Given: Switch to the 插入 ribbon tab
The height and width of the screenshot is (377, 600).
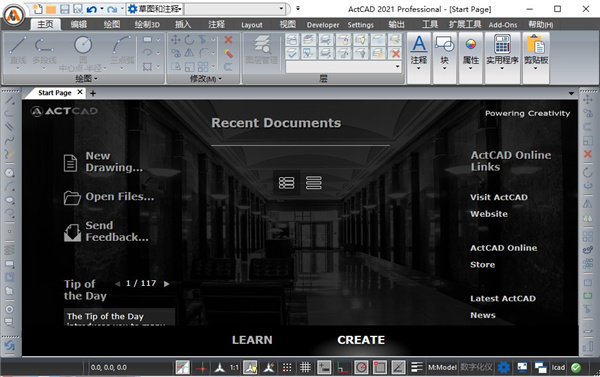Looking at the screenshot, I should [x=183, y=24].
